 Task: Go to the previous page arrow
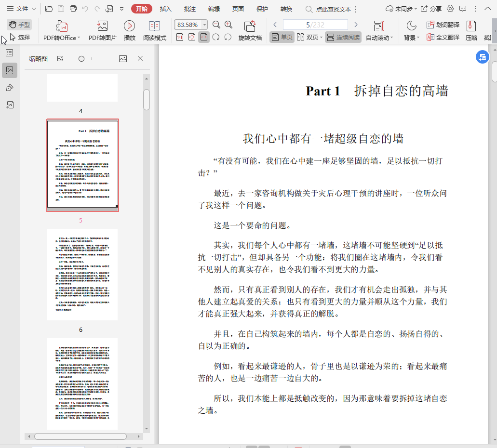[x=275, y=25]
